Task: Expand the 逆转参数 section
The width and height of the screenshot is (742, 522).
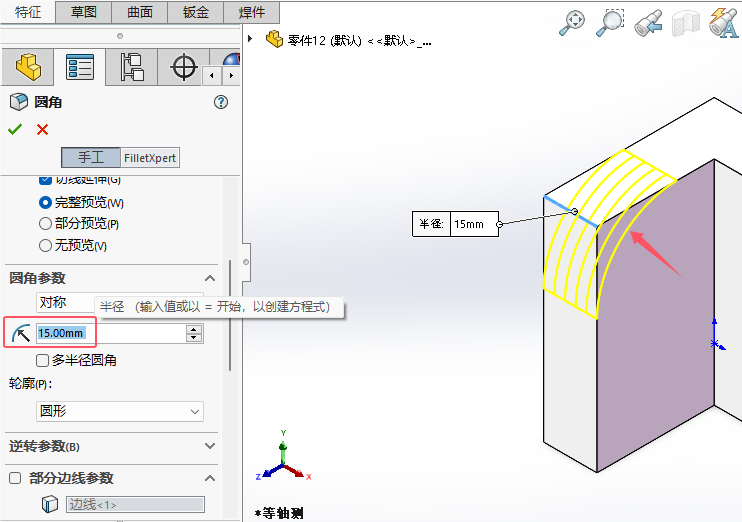Action: click(x=210, y=446)
